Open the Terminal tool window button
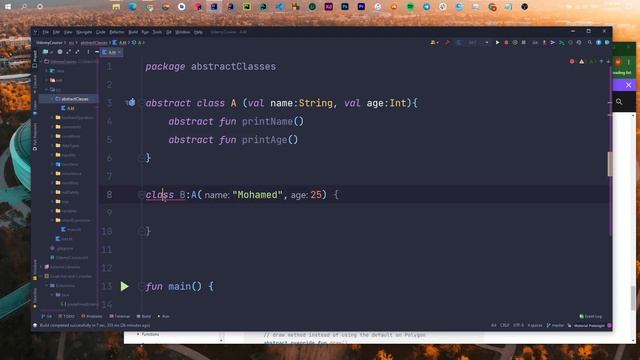Image resolution: width=640 pixels, height=360 pixels. [120, 316]
